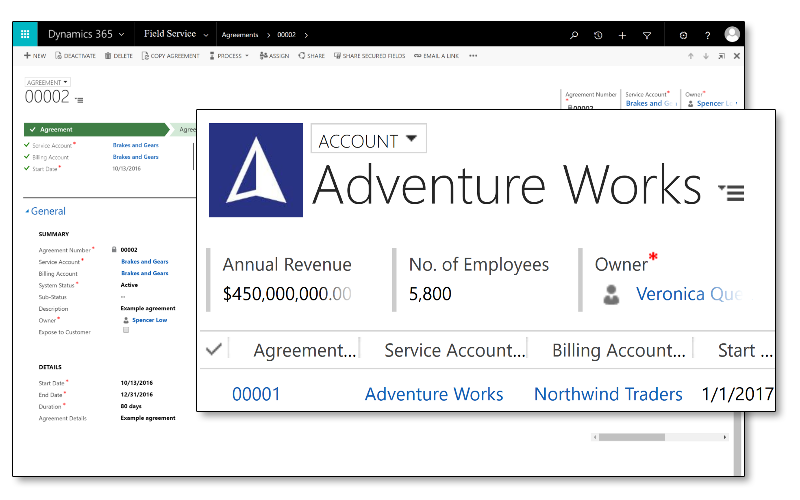Toggle the Expose to Customer checkbox
Image resolution: width=800 pixels, height=500 pixels.
tap(126, 330)
